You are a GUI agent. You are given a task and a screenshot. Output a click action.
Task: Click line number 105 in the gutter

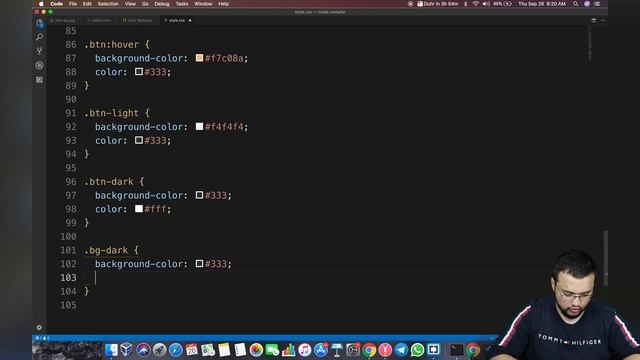tap(68, 305)
